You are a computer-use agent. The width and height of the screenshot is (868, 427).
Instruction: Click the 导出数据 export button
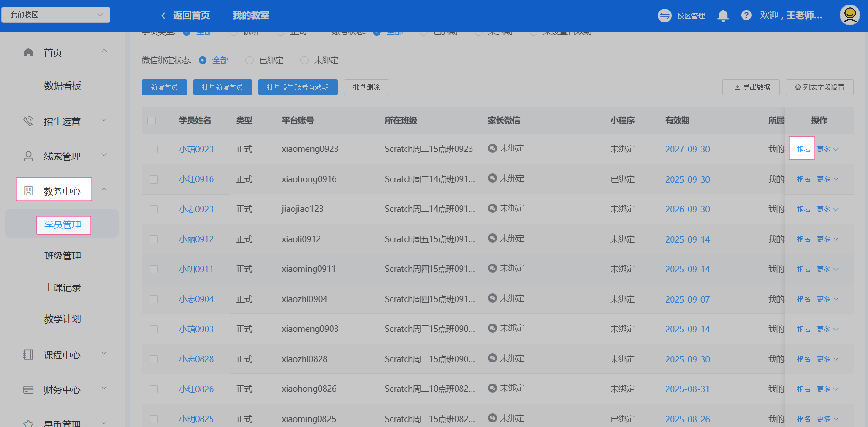[751, 87]
